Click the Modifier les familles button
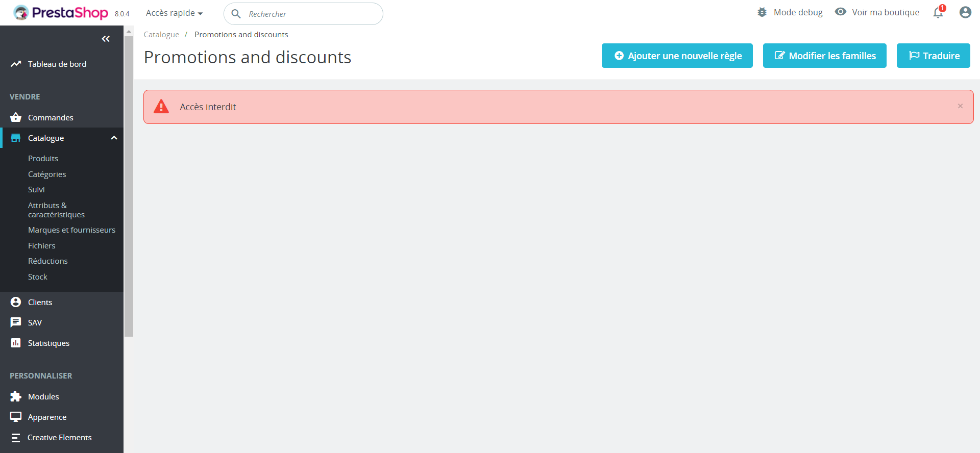This screenshot has height=453, width=980. pyautogui.click(x=824, y=56)
